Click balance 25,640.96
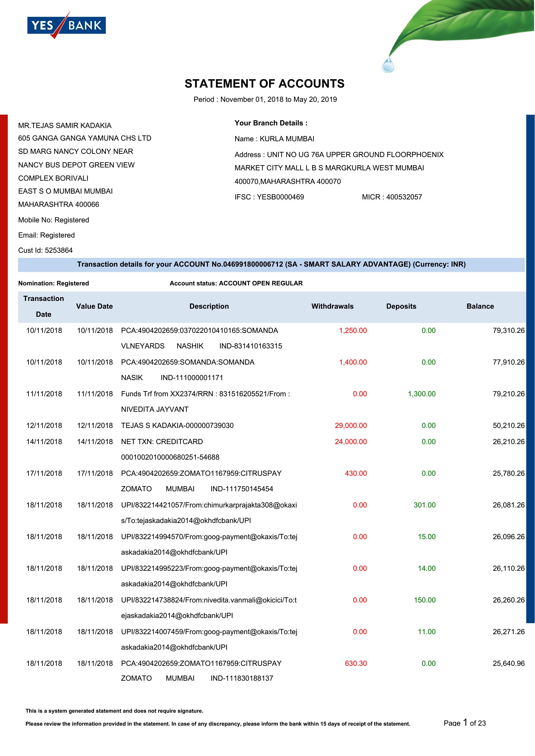 pyautogui.click(x=509, y=663)
